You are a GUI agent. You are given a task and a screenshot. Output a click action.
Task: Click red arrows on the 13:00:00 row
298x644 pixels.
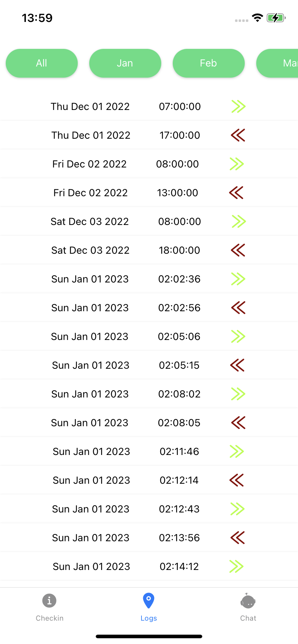[x=236, y=193]
